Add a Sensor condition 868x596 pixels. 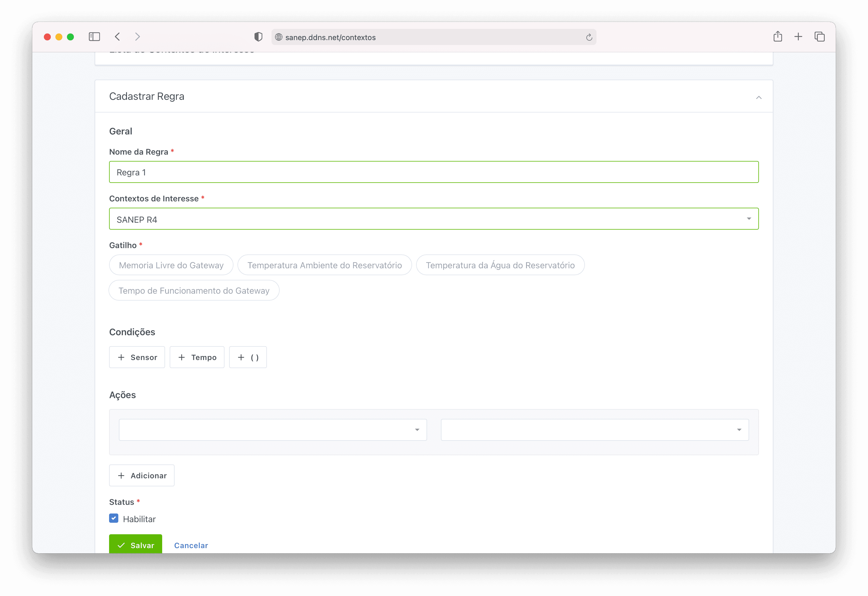coord(137,357)
